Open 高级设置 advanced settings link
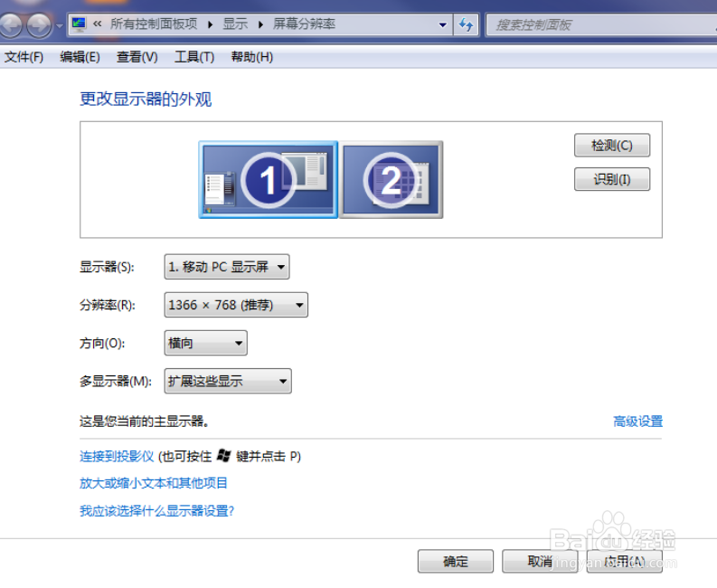Image resolution: width=717 pixels, height=588 pixels. [638, 422]
